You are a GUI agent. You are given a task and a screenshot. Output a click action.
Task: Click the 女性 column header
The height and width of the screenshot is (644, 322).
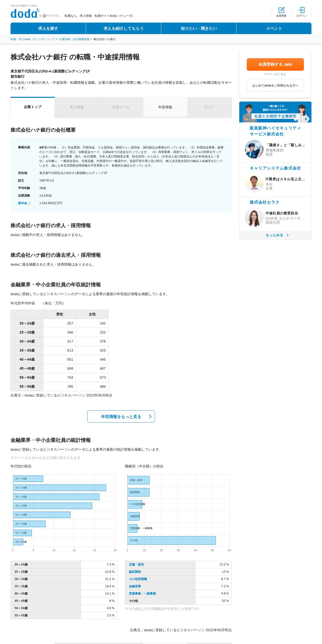point(92,314)
